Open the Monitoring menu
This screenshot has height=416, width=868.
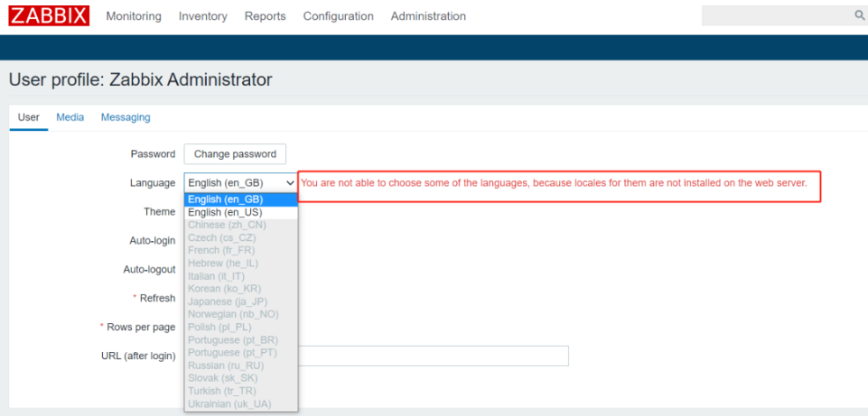(134, 16)
